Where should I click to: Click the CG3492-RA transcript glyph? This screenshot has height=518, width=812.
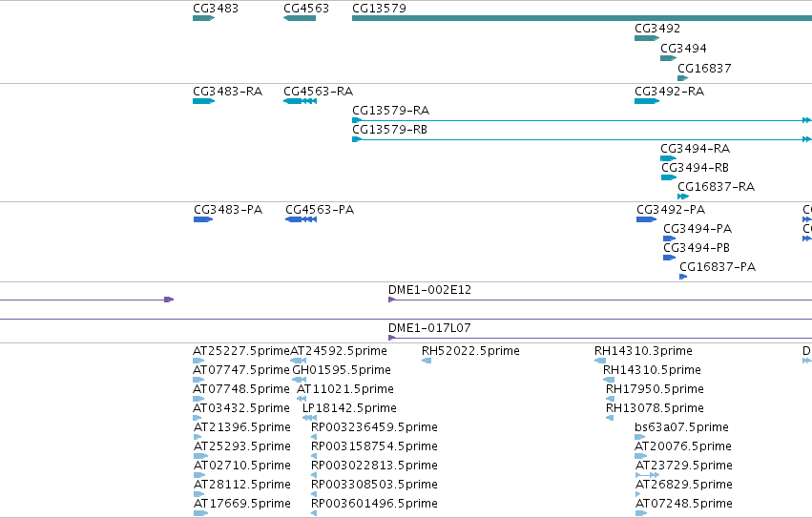(647, 101)
